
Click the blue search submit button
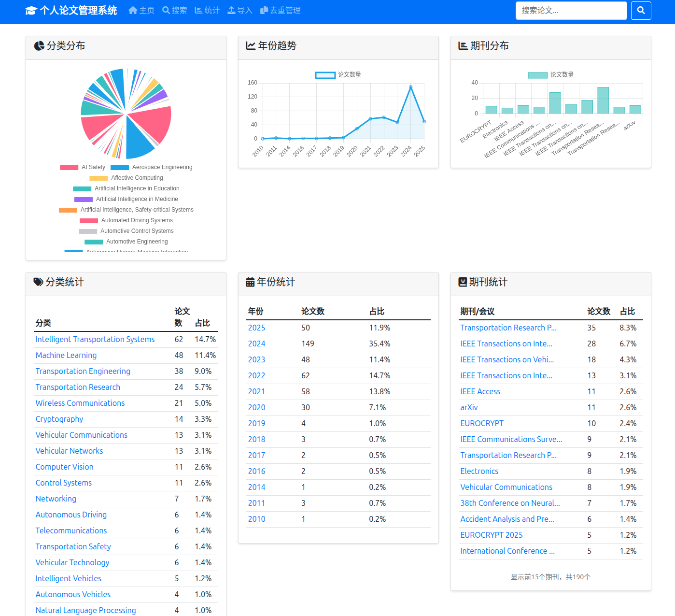[x=641, y=10]
